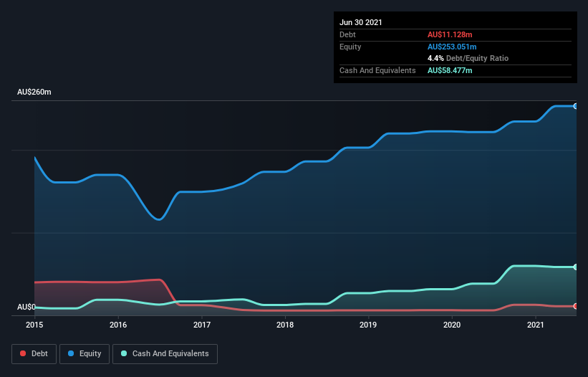Click the AU$11.128m debt value
Screen dimensions: 588x377
click(x=450, y=34)
